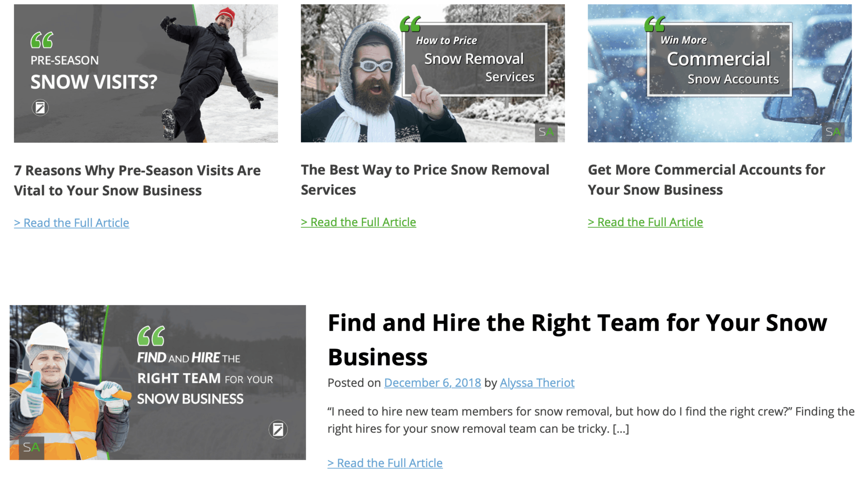Image resolution: width=868 pixels, height=484 pixels.
Task: Click the excerpt text beginning "I need to hire new team members"
Action: click(591, 420)
